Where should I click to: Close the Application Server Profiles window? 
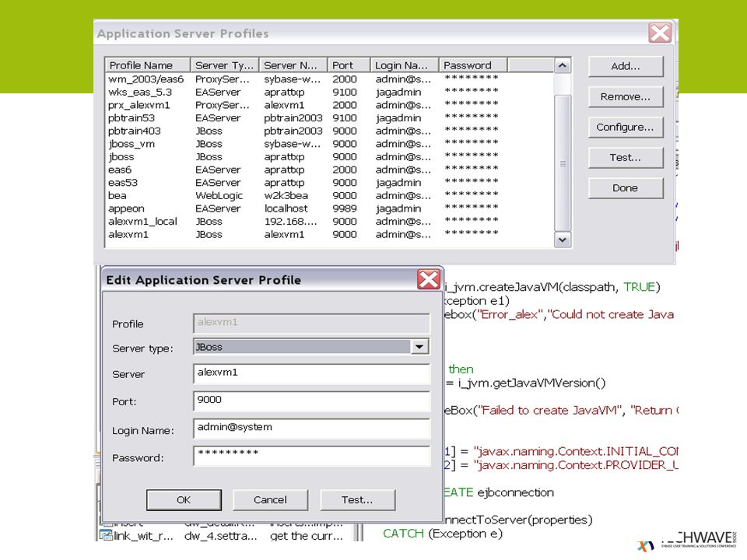(660, 33)
